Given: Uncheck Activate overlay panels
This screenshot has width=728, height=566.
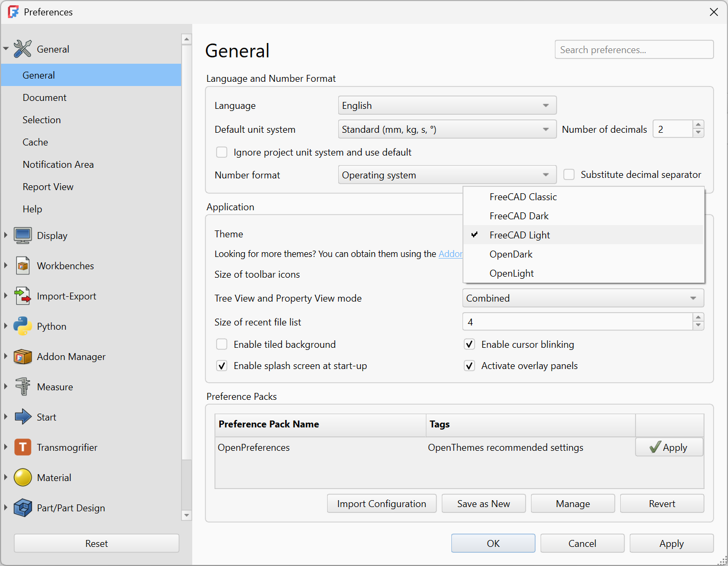Looking at the screenshot, I should (x=469, y=366).
